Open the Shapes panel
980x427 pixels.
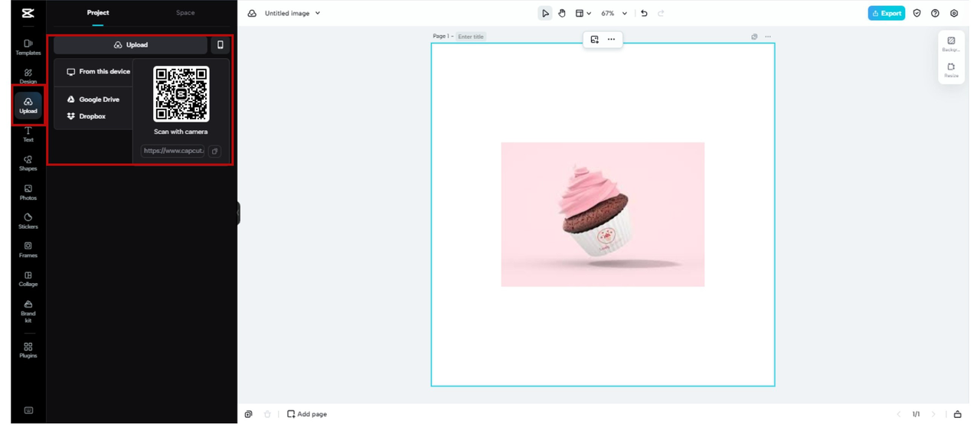click(28, 163)
